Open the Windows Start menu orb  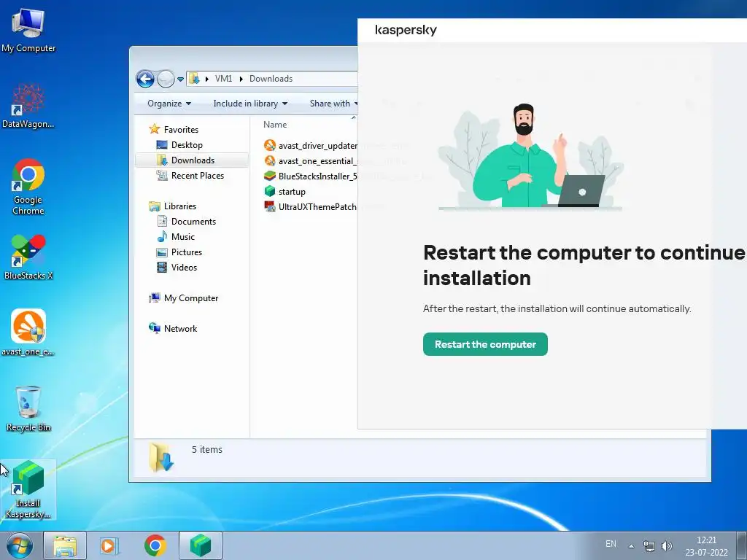click(x=20, y=545)
